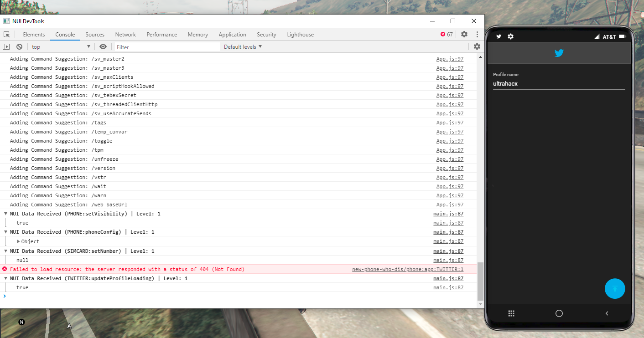Viewport: 644px width, 338px height.
Task: Click the Twitter bird icon in phone header
Action: pos(498,36)
